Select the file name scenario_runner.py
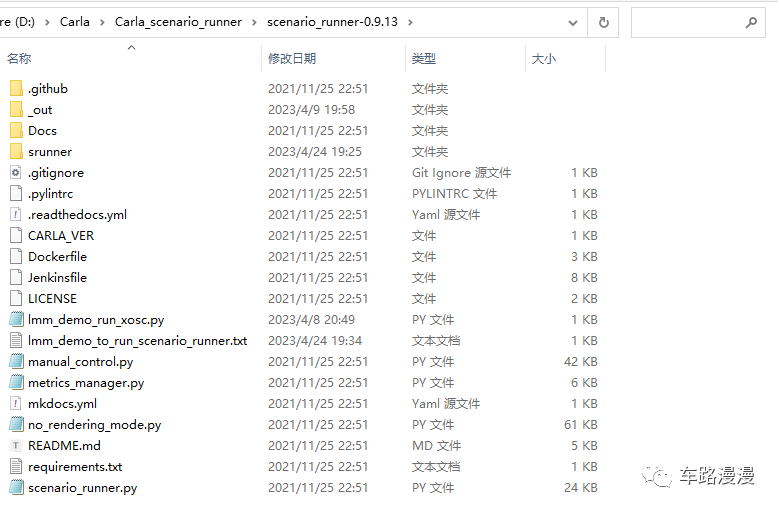The image size is (779, 509). [82, 488]
